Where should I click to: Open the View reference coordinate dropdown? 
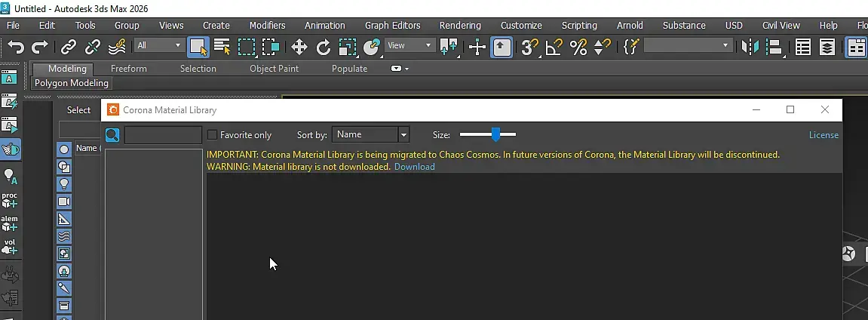(409, 45)
